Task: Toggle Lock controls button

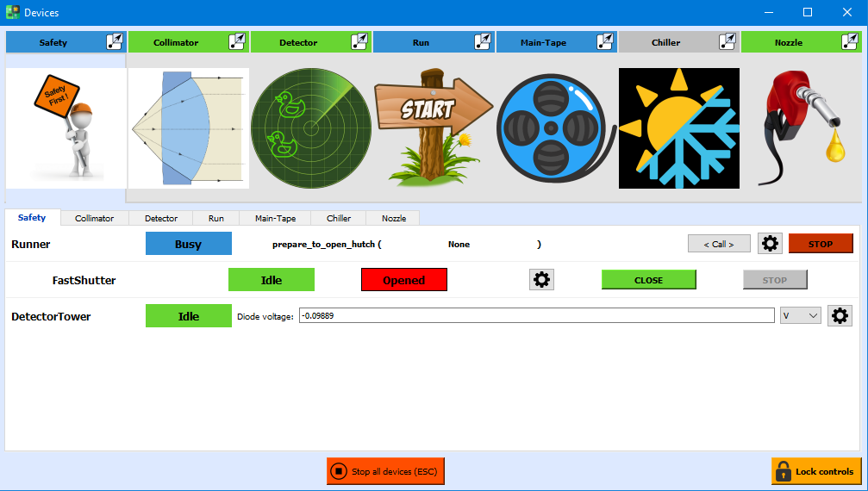Action: [x=815, y=471]
